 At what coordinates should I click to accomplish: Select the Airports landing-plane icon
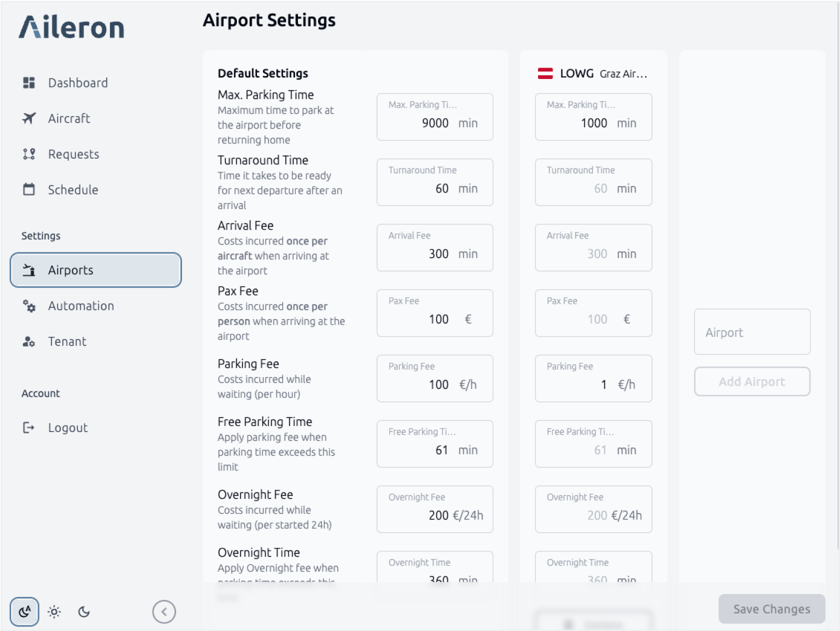[x=30, y=270]
